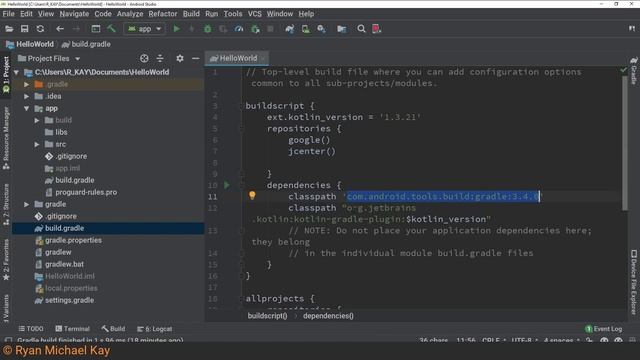Click the build.gradle breadcrumb in navigation bar

86,44
